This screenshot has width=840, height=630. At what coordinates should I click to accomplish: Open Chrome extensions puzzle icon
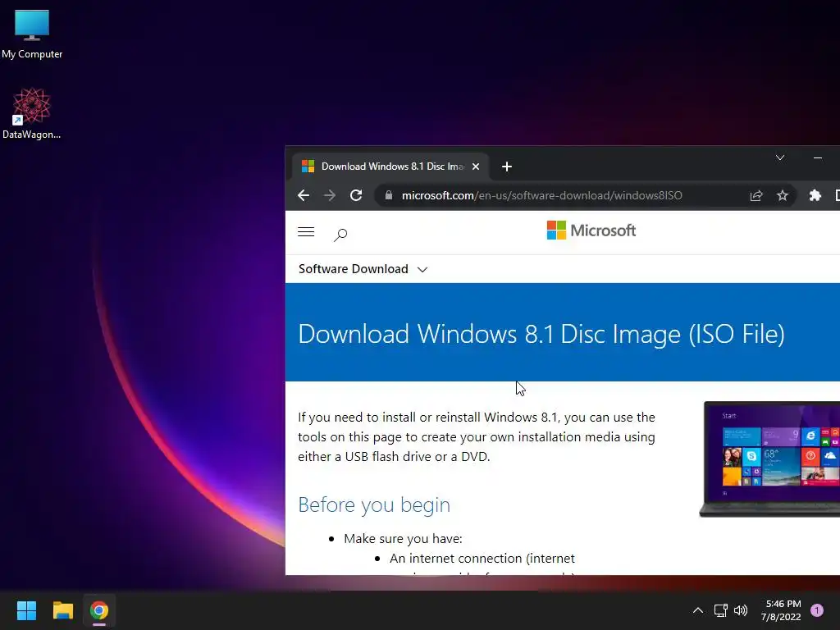click(815, 195)
